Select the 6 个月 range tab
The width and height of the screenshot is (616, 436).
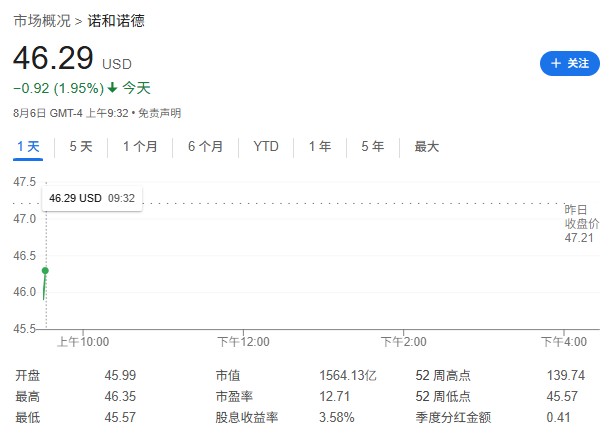pos(205,147)
